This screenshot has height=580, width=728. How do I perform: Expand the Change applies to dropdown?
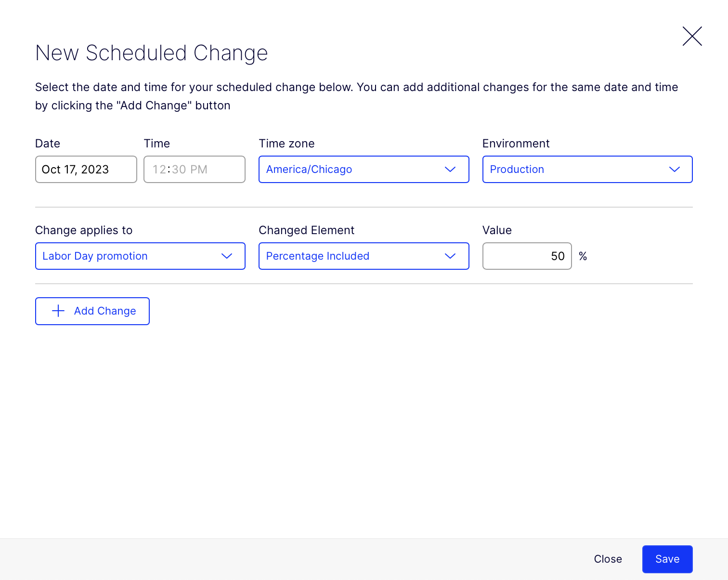[140, 256]
